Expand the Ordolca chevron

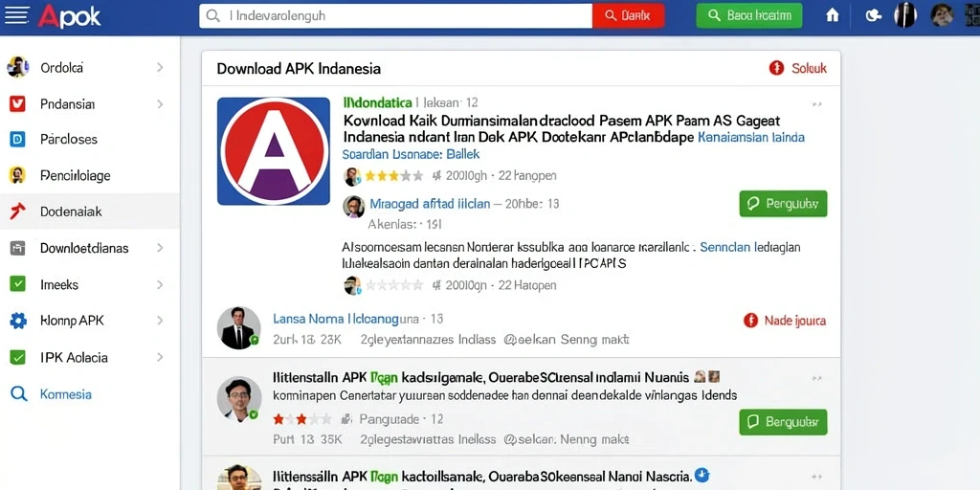click(x=160, y=68)
